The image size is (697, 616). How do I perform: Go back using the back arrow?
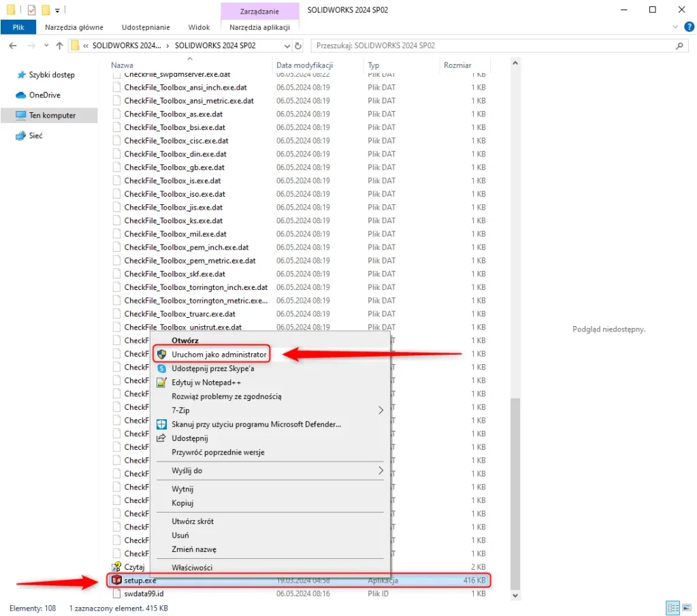coord(13,46)
